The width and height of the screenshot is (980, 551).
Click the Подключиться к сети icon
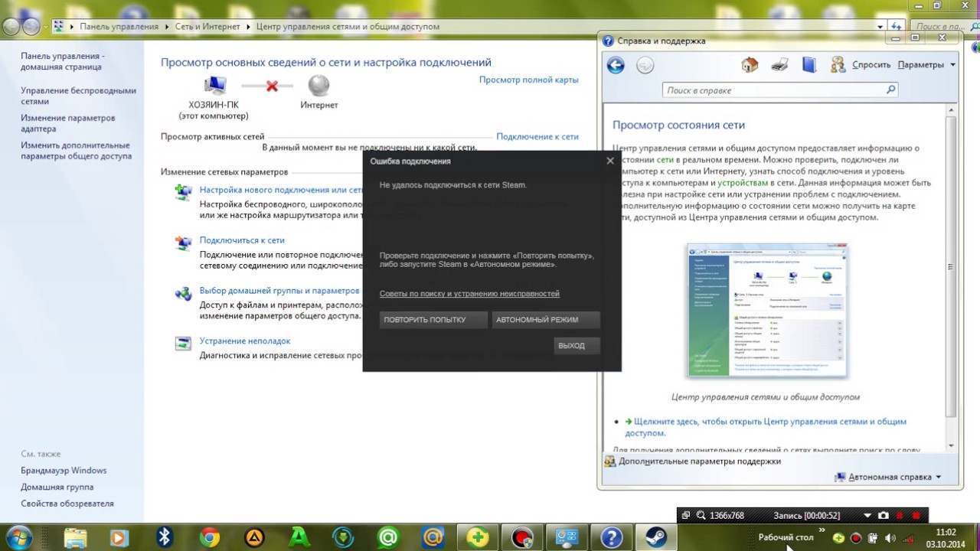tap(183, 243)
